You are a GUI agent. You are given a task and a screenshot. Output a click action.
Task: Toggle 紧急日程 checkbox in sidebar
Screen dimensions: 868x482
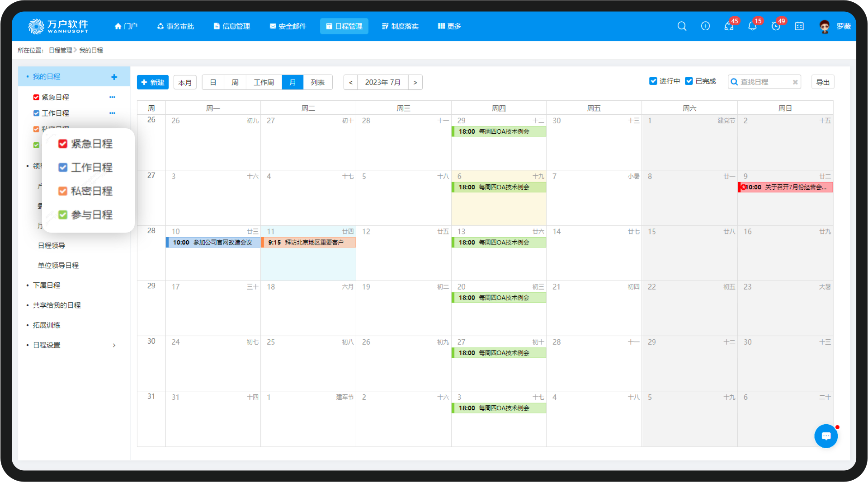click(x=36, y=98)
